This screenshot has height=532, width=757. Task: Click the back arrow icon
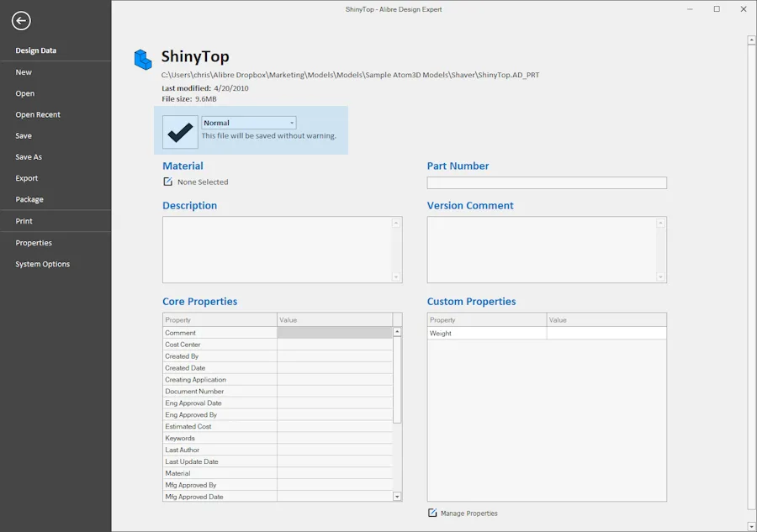[x=21, y=21]
